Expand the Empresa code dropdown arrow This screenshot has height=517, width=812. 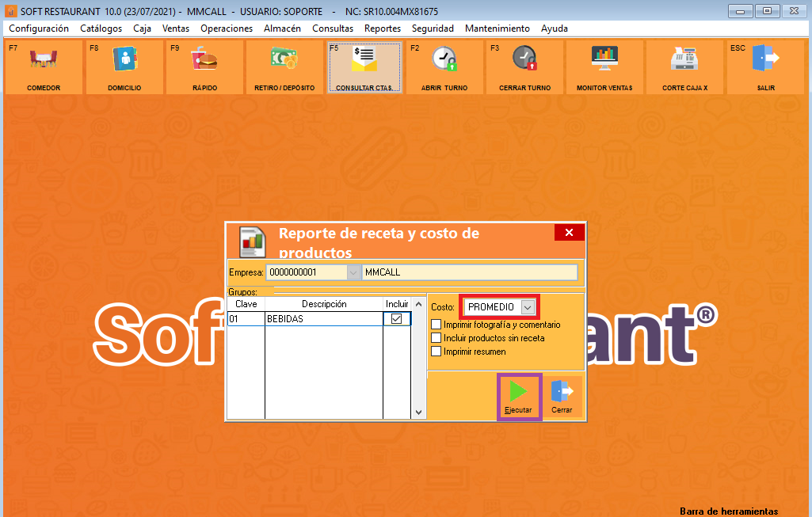pyautogui.click(x=353, y=272)
